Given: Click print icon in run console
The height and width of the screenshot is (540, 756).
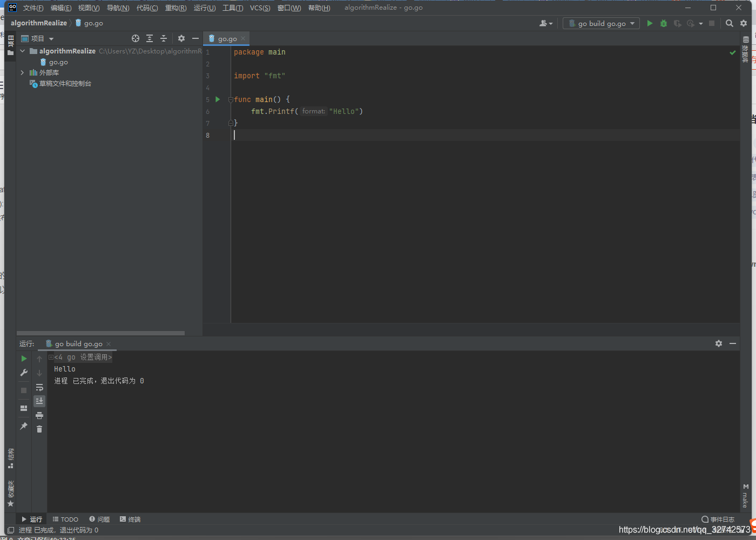Looking at the screenshot, I should click(x=39, y=415).
